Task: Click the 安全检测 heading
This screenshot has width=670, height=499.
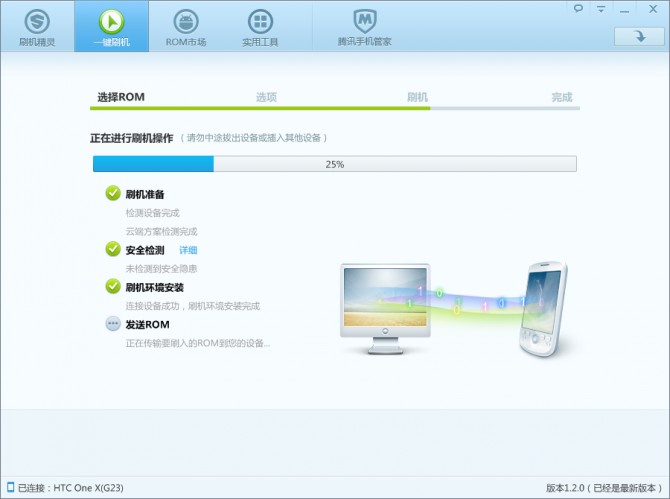Action: (145, 250)
